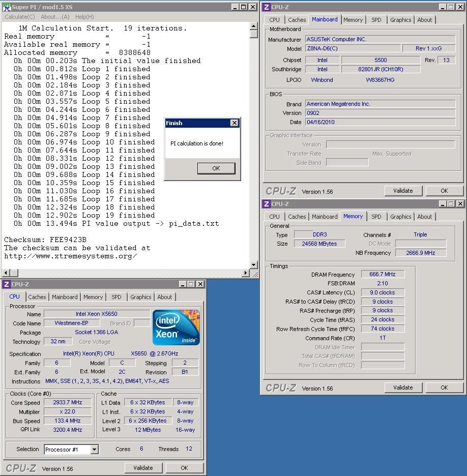Image resolution: width=467 pixels, height=476 pixels.
Task: Click Super PI vertical scrollbar down arrow
Action: tap(254, 265)
